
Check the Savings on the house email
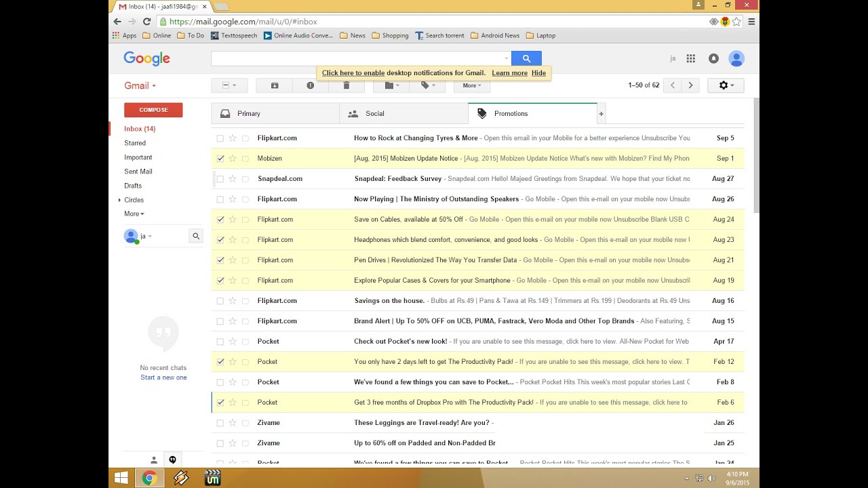pos(220,301)
